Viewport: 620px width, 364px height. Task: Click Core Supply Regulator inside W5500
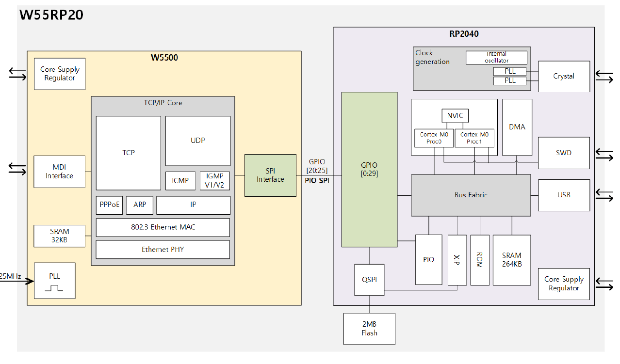pyautogui.click(x=60, y=74)
